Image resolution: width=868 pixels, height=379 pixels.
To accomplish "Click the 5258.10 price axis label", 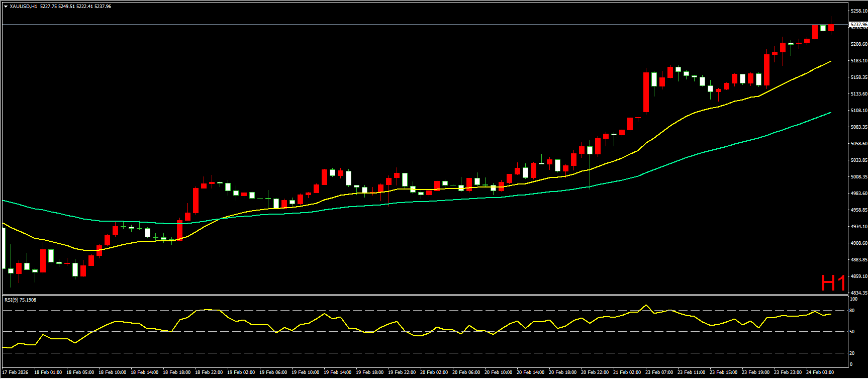I will point(858,11).
